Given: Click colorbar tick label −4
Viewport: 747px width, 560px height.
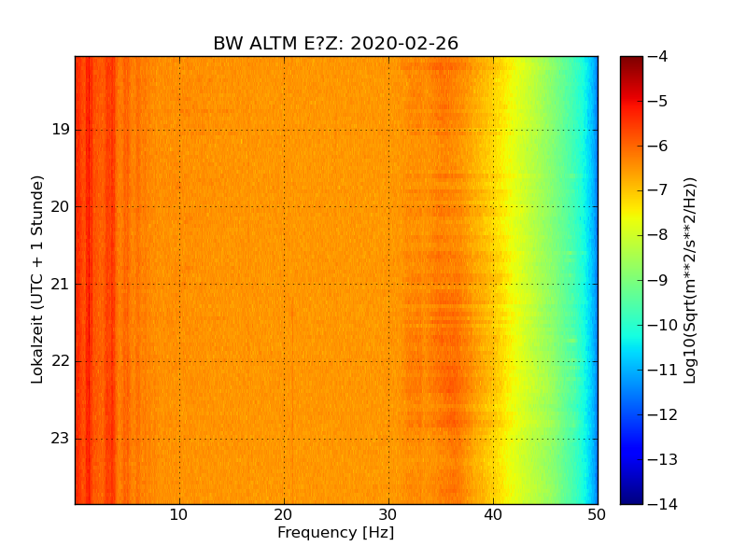Looking at the screenshot, I should pos(658,57).
